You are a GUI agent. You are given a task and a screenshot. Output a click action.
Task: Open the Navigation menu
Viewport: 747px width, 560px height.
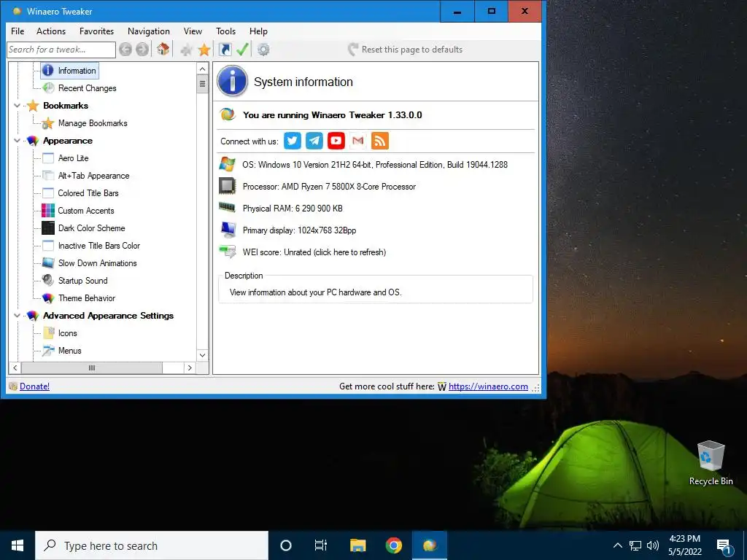(149, 31)
